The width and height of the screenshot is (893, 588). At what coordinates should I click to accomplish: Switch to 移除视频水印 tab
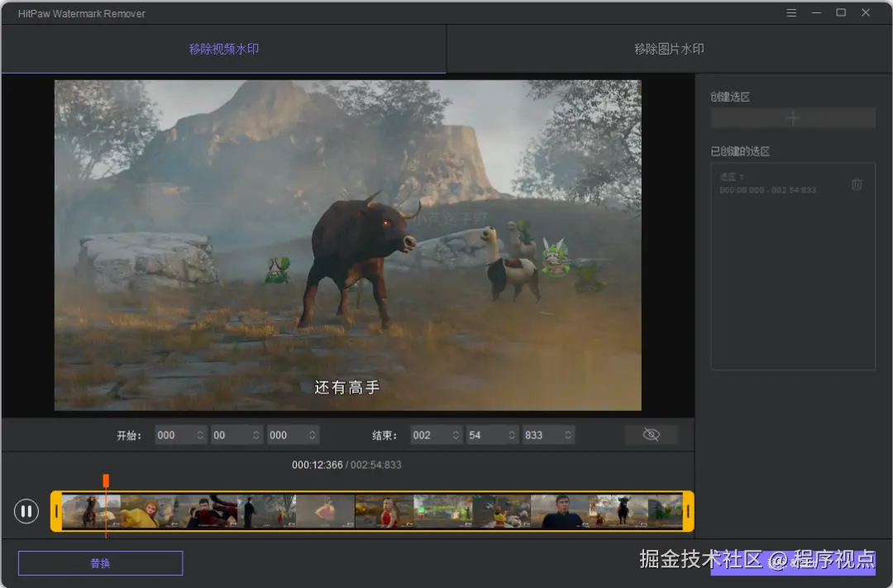click(224, 49)
